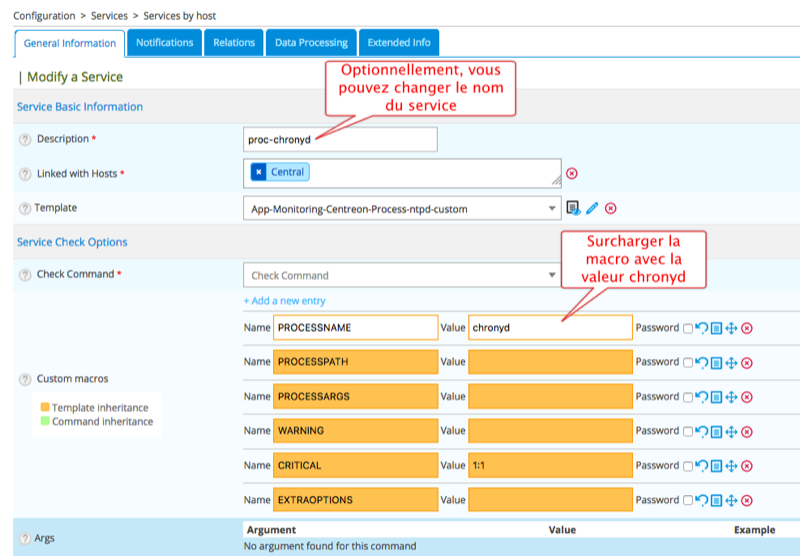800x556 pixels.
Task: Click help icon next to Check Command
Action: point(25,275)
